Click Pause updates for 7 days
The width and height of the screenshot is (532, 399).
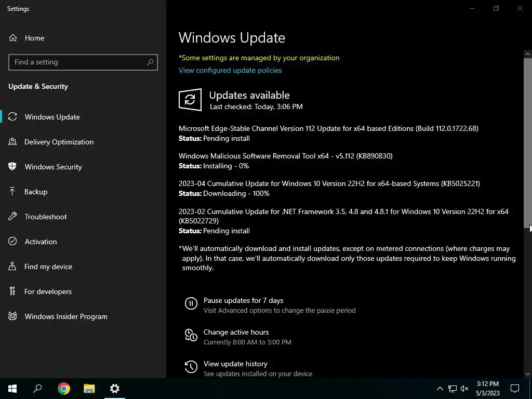[243, 300]
